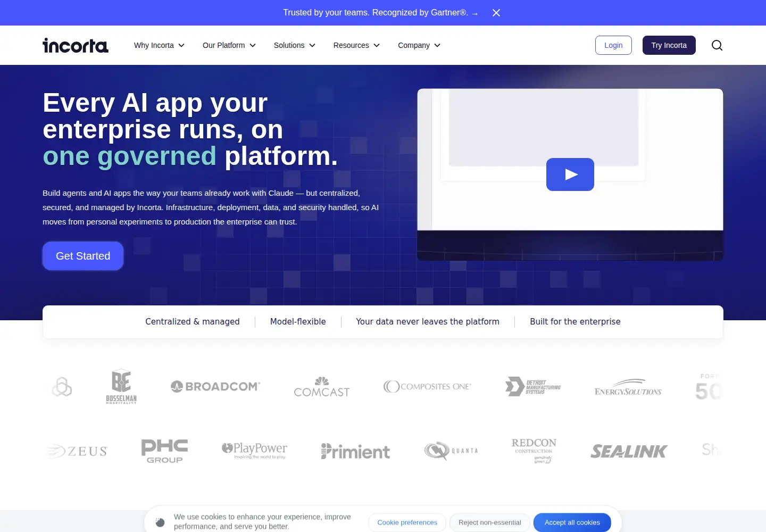Select the Built for the enterprise tab
The image size is (766, 532).
(575, 321)
